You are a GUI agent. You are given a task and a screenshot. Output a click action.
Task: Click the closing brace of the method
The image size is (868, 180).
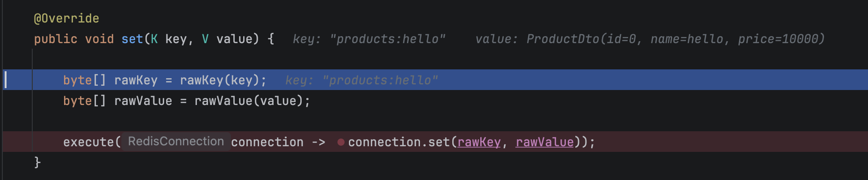click(37, 163)
